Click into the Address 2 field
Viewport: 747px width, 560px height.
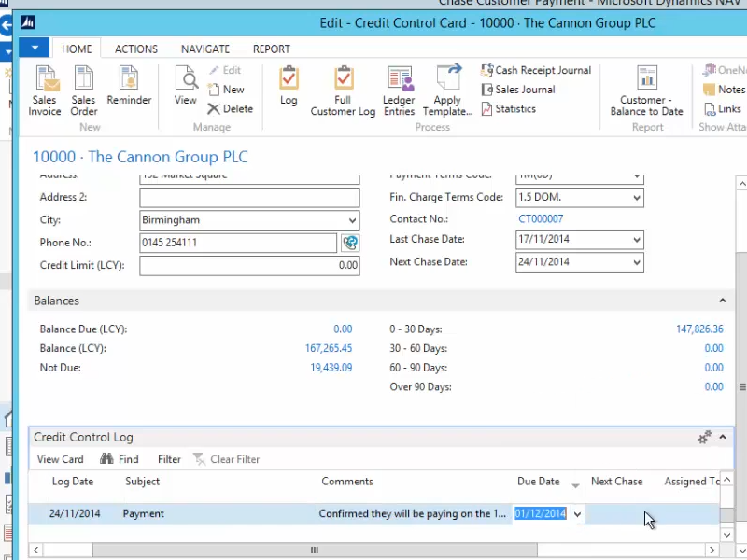pos(249,198)
